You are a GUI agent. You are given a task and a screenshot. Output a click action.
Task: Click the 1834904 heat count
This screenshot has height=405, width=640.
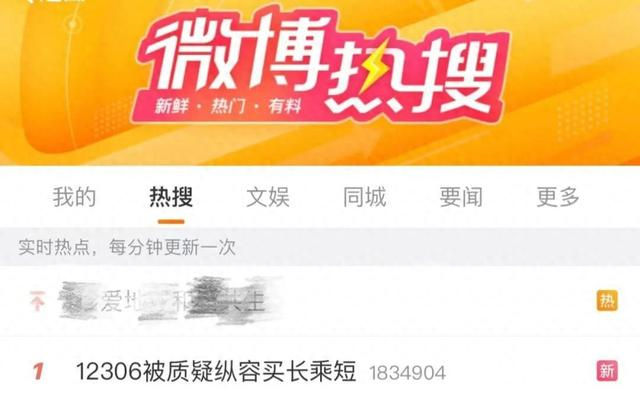[x=407, y=373]
